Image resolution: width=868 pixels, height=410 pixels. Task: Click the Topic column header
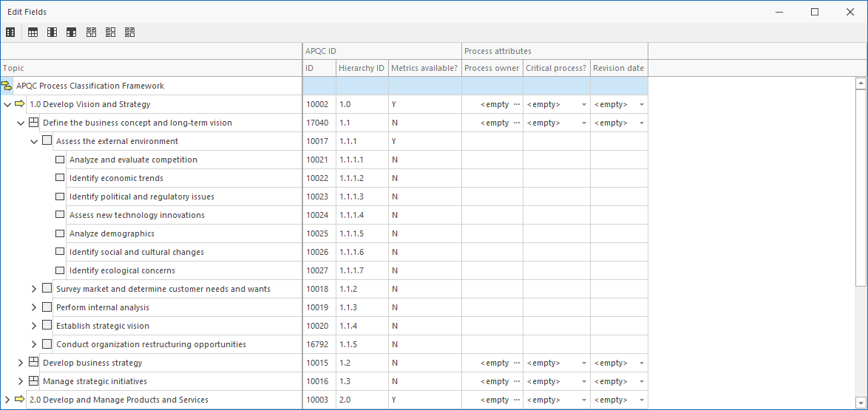pos(151,68)
